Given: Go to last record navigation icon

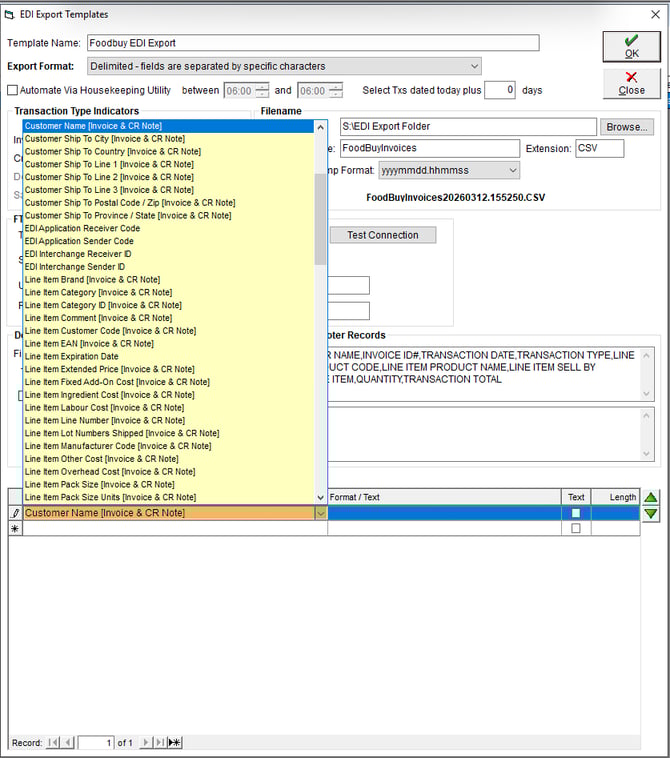Looking at the screenshot, I should (x=160, y=742).
